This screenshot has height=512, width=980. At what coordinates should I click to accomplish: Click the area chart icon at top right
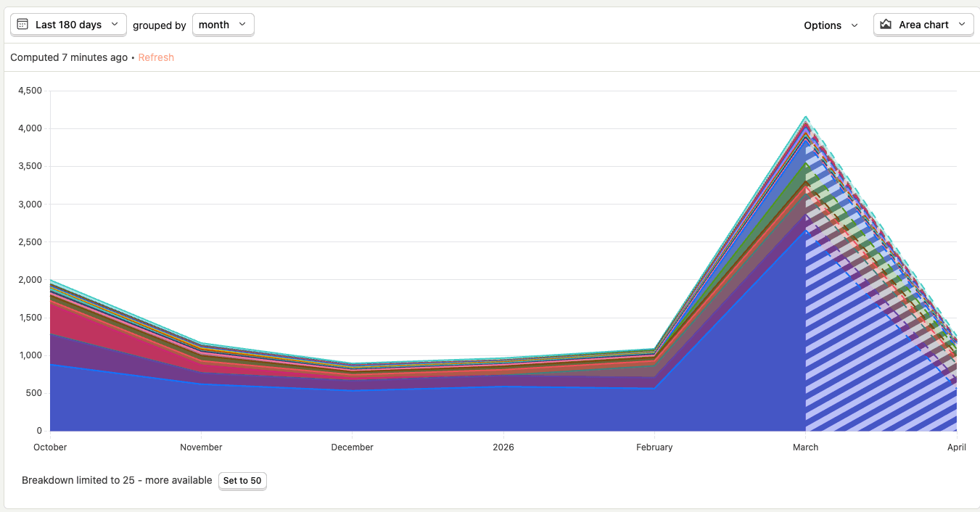point(886,25)
